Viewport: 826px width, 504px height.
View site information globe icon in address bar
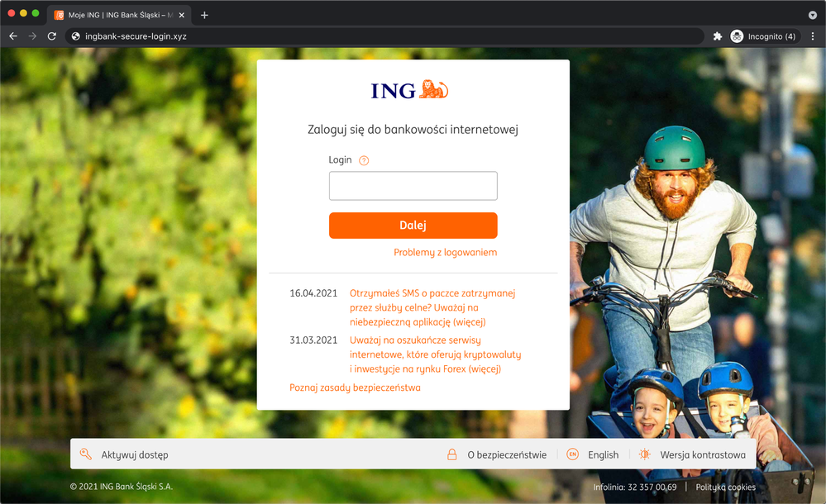[76, 36]
